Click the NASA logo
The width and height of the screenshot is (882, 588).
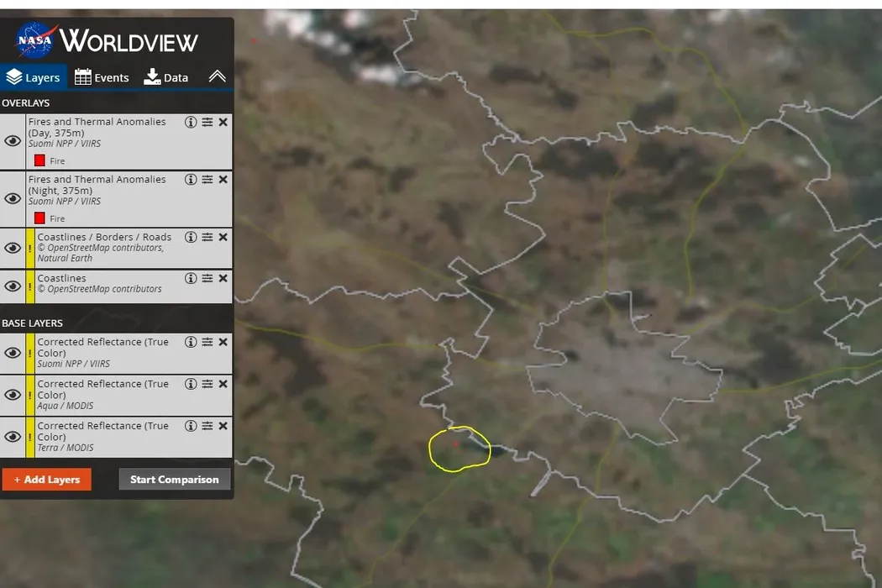pos(35,40)
